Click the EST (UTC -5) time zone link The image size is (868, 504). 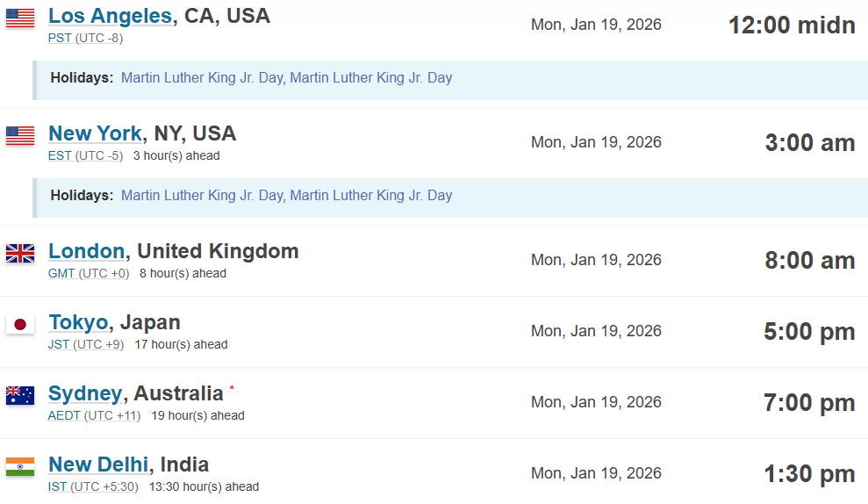(85, 155)
